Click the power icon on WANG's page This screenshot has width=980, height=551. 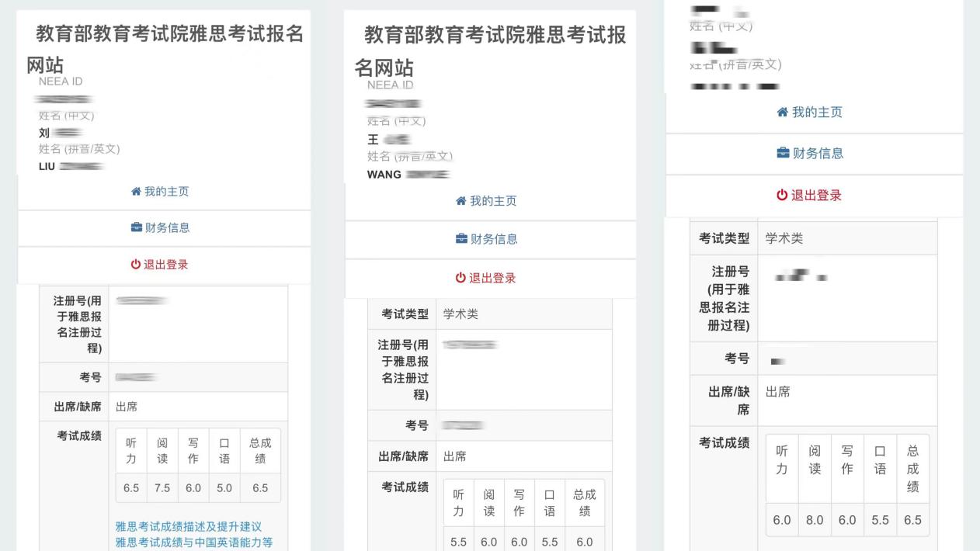(460, 278)
